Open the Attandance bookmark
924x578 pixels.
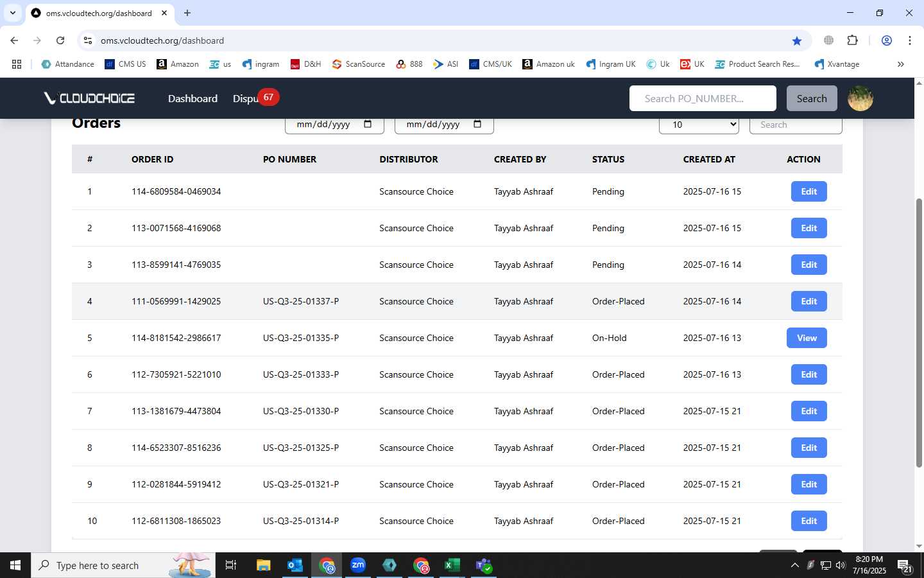pyautogui.click(x=67, y=64)
